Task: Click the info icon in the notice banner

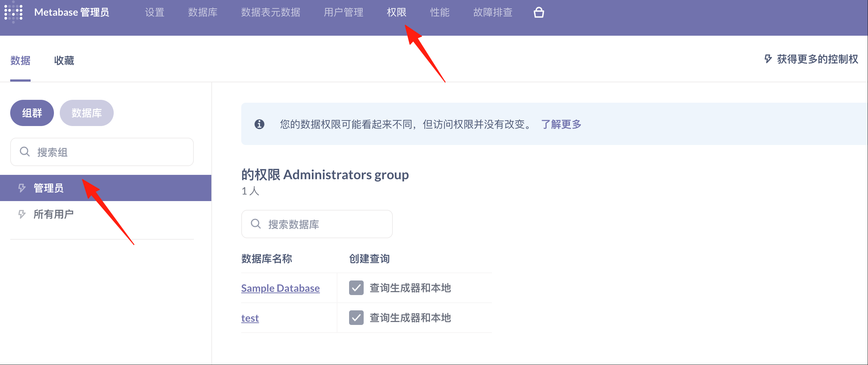Action: coord(259,124)
